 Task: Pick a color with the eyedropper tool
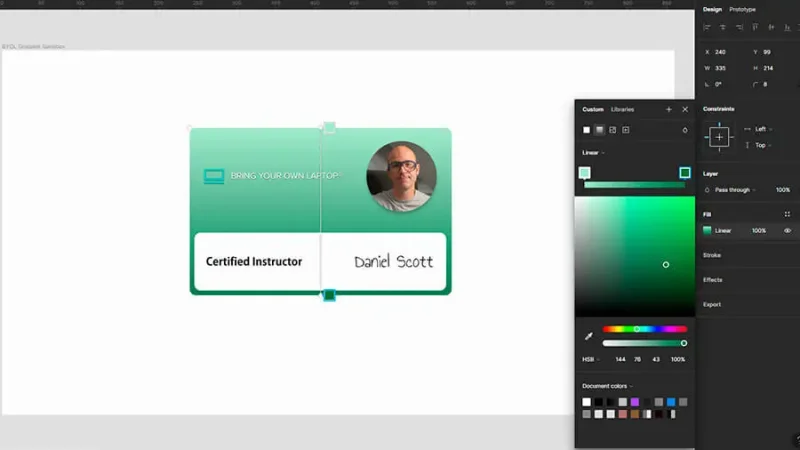(589, 336)
